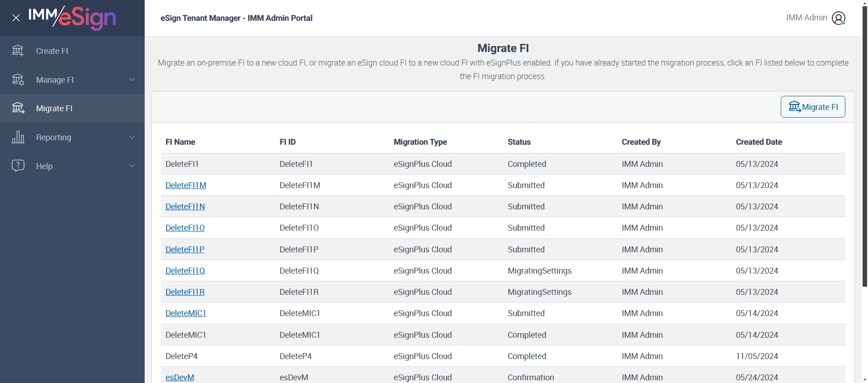Image resolution: width=868 pixels, height=383 pixels.
Task: Expand the Reporting chevron
Action: pyautogui.click(x=132, y=137)
